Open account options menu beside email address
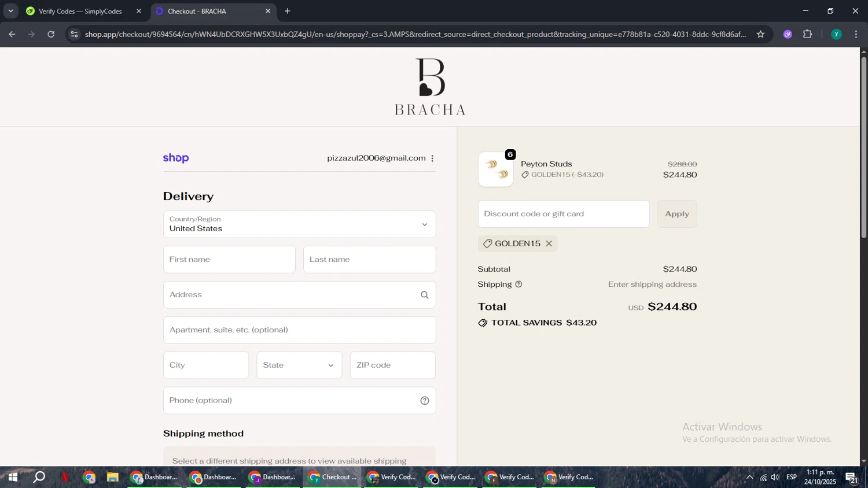The width and height of the screenshot is (868, 488). point(432,158)
